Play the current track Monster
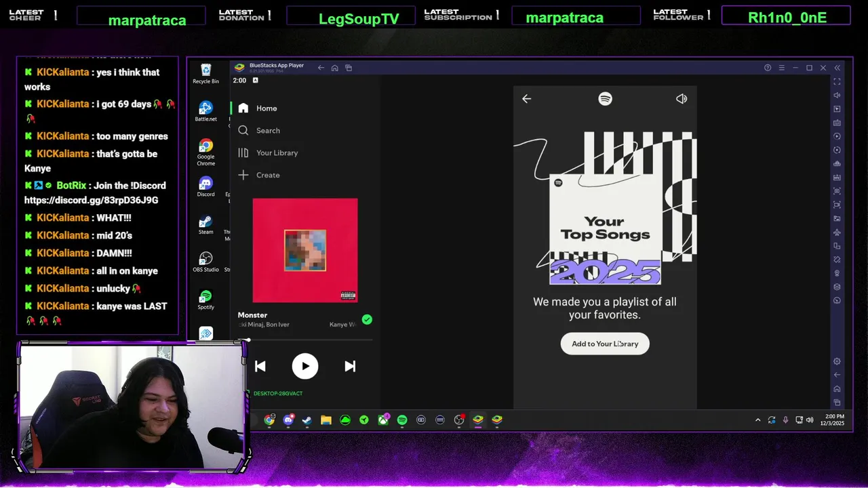 point(305,366)
